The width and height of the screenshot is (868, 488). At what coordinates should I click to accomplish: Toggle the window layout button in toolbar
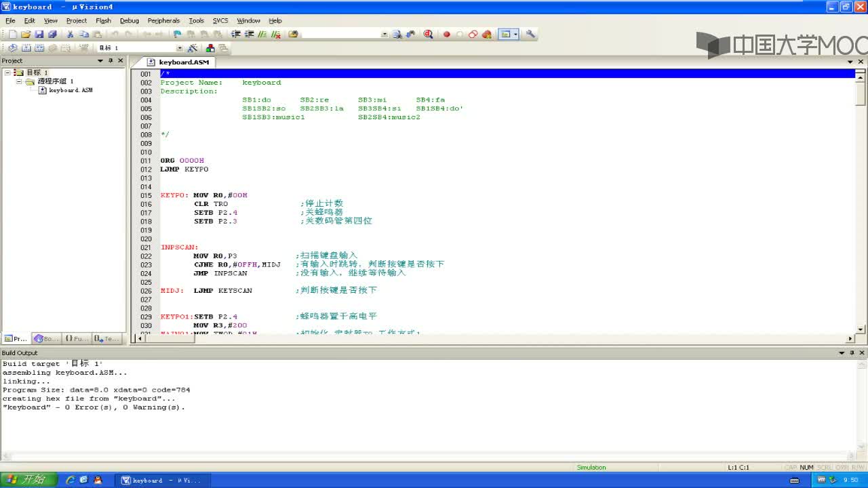(x=505, y=35)
